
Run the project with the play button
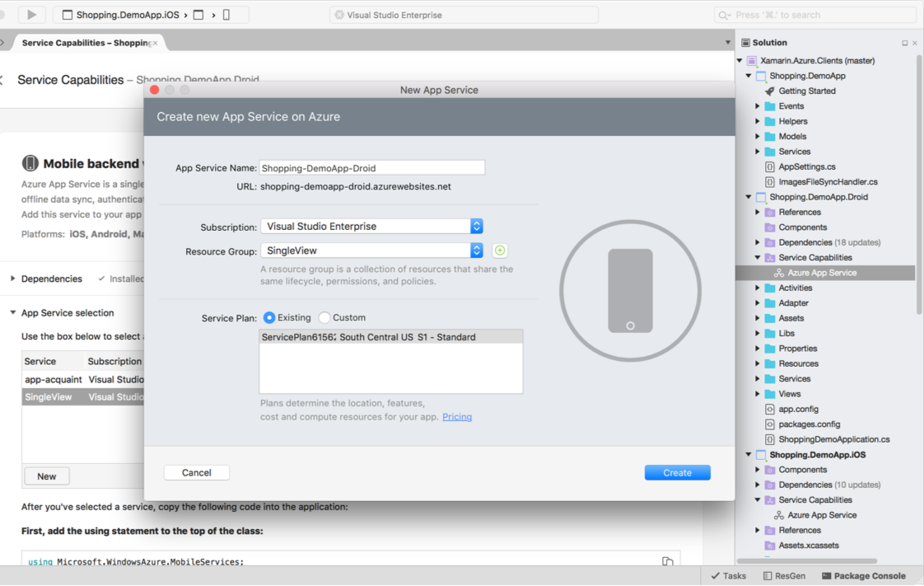(x=32, y=15)
